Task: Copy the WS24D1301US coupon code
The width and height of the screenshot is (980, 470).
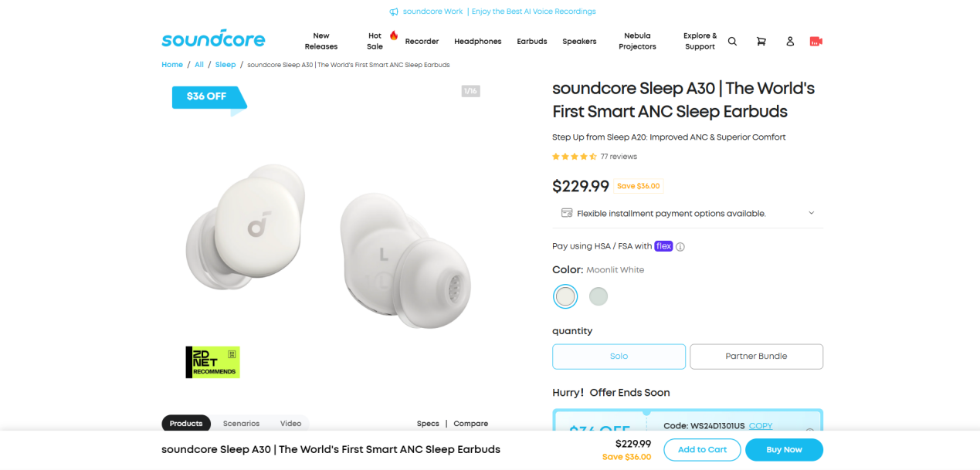Action: [x=761, y=426]
